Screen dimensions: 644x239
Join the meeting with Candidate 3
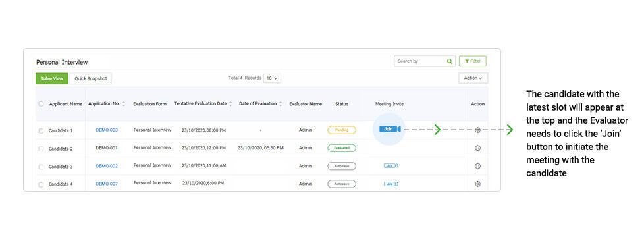391,165
